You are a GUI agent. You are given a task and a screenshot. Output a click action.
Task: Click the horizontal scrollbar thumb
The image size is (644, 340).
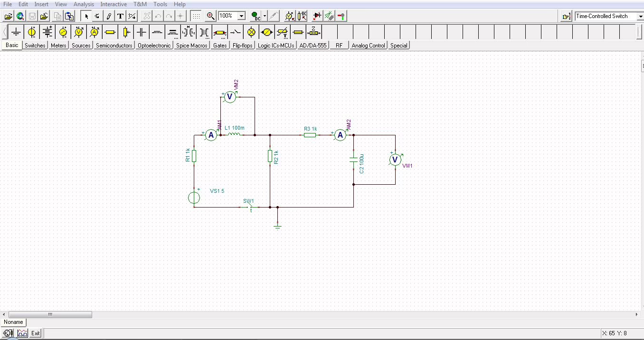(50, 314)
